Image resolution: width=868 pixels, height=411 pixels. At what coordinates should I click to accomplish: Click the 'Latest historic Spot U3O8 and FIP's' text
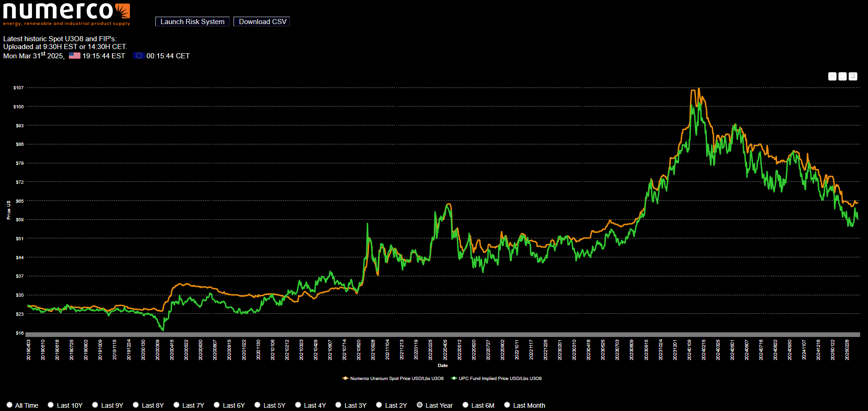pos(60,39)
